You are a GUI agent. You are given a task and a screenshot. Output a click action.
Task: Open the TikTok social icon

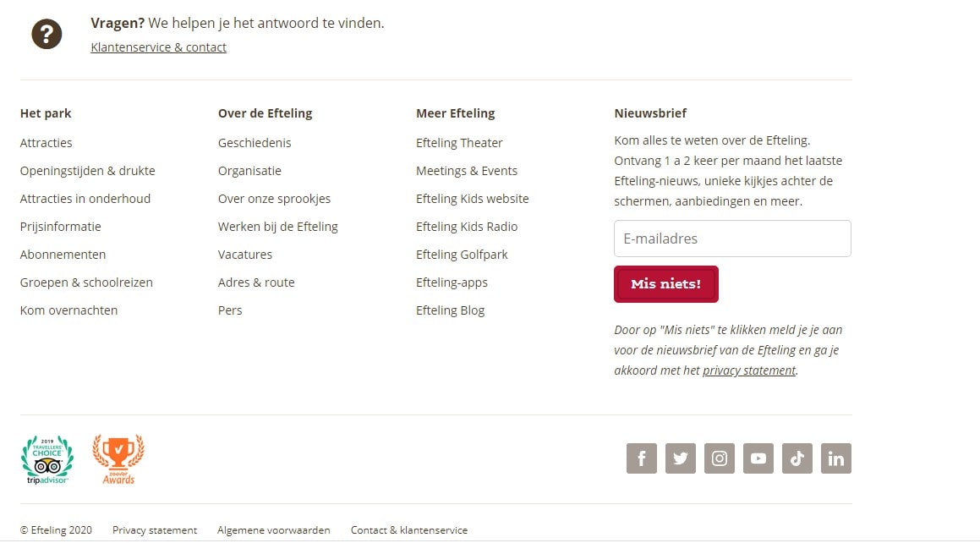click(x=797, y=458)
